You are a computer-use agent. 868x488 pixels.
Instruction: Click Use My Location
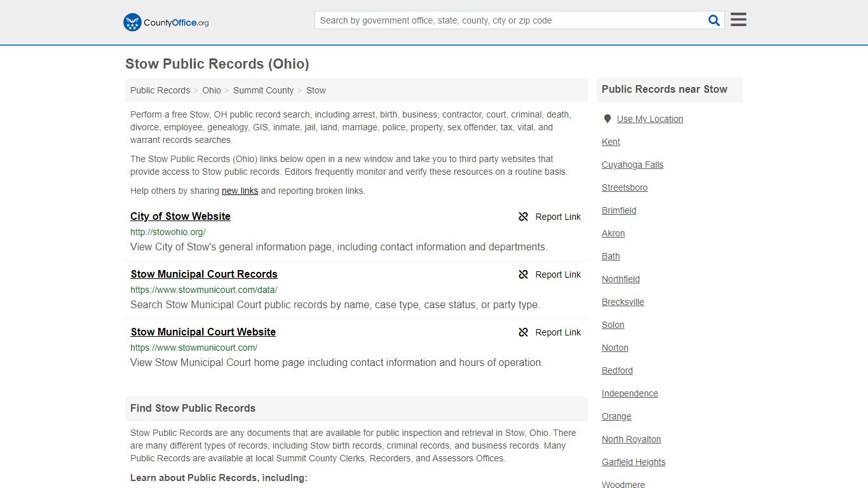pyautogui.click(x=650, y=119)
